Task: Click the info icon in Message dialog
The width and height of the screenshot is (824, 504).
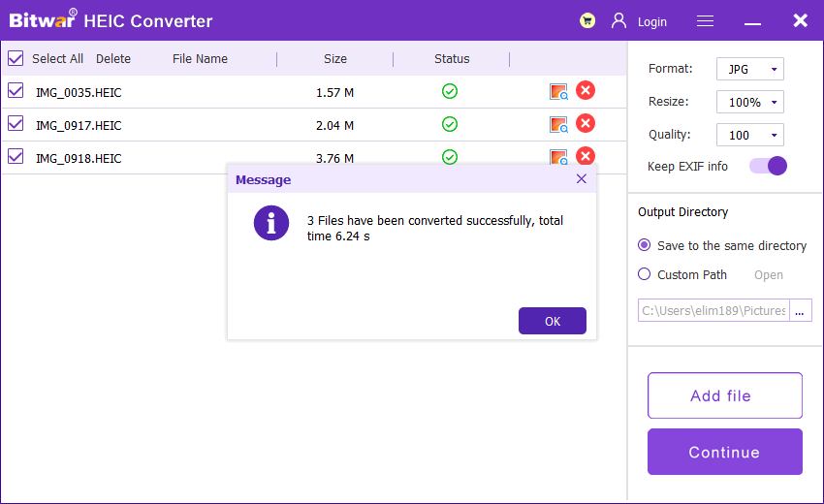Action: pyautogui.click(x=271, y=223)
